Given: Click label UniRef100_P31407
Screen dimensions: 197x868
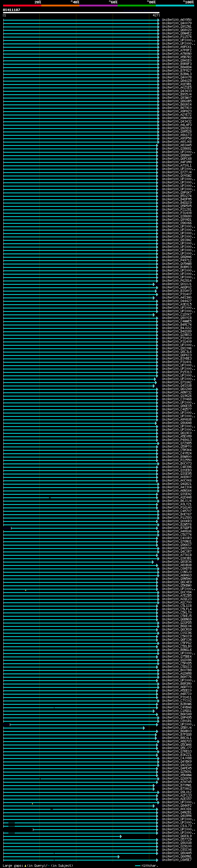Looking at the screenshot, I should (x=176, y=294).
